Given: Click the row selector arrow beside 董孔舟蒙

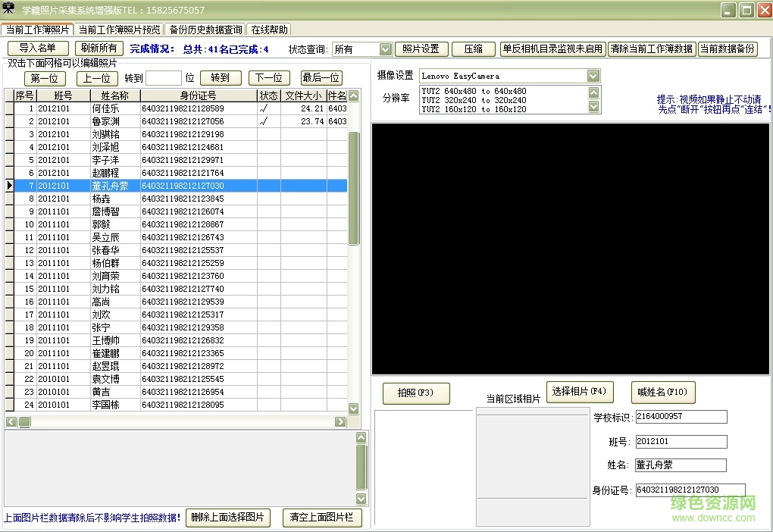Looking at the screenshot, I should [8, 185].
